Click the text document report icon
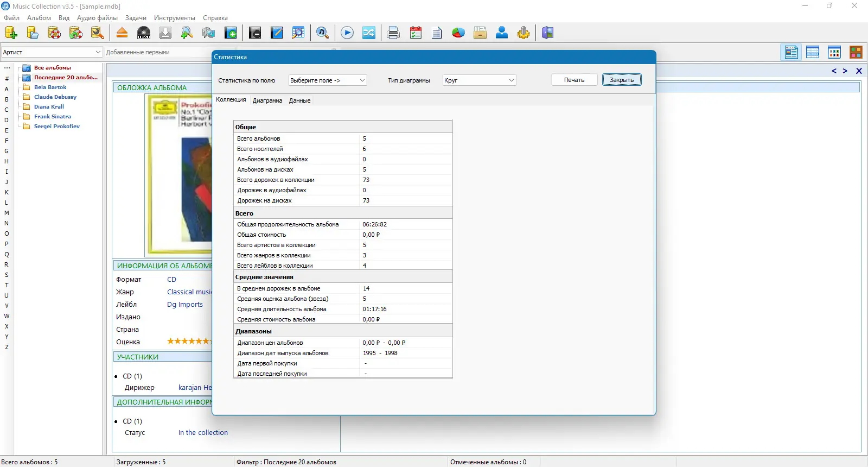Viewport: 868px width, 467px height. (x=437, y=33)
